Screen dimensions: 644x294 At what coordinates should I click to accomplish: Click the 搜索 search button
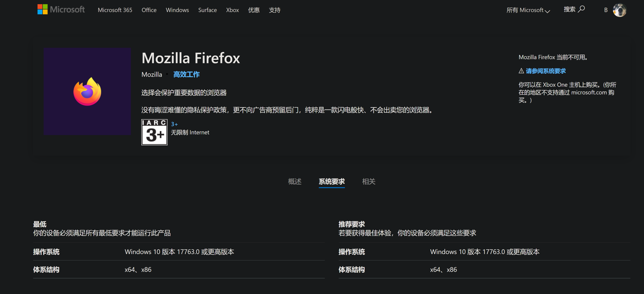pyautogui.click(x=574, y=9)
